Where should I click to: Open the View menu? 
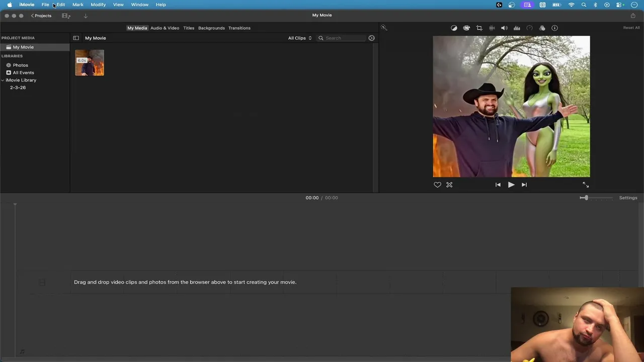click(x=118, y=5)
